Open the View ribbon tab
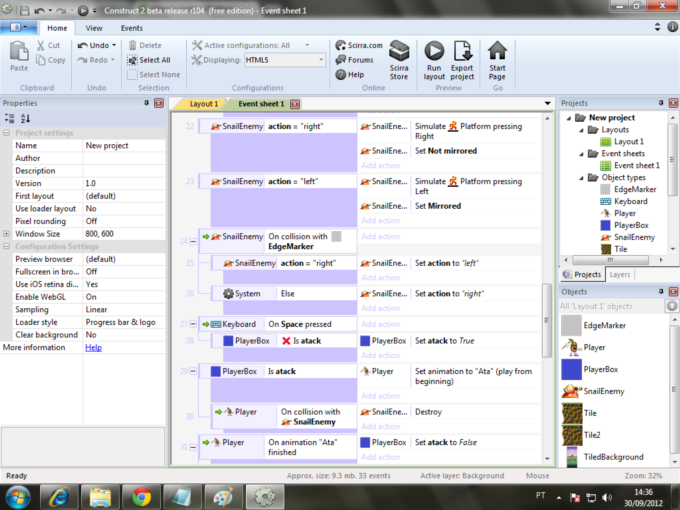680x510 pixels. click(x=94, y=28)
